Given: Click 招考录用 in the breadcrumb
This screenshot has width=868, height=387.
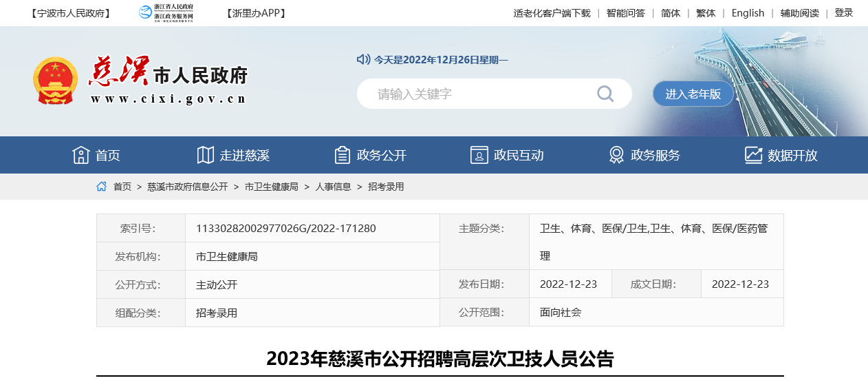Looking at the screenshot, I should 386,187.
